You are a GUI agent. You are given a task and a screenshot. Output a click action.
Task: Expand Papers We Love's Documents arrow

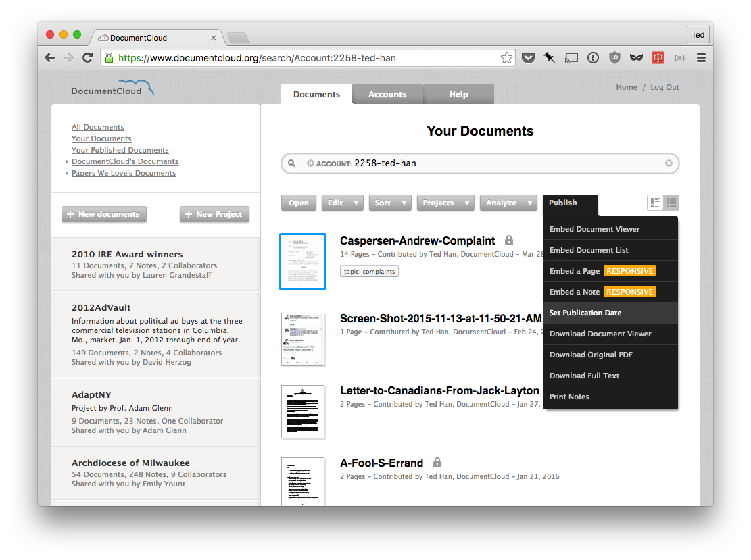66,173
